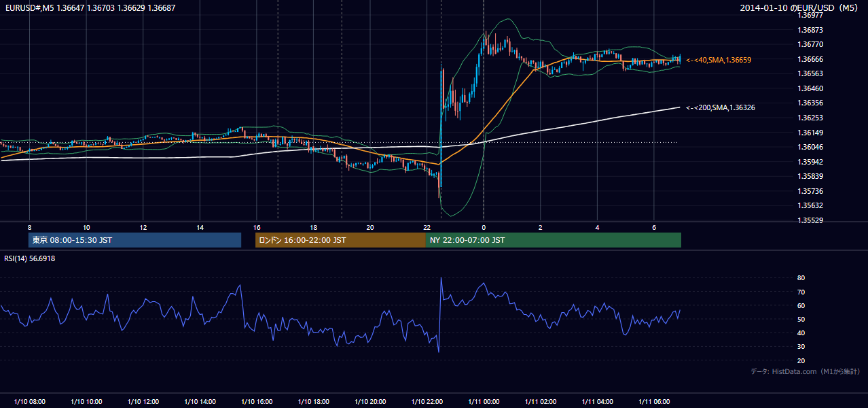Image resolution: width=868 pixels, height=408 pixels.
Task: Click RSI scale value 80
Action: [x=801, y=278]
